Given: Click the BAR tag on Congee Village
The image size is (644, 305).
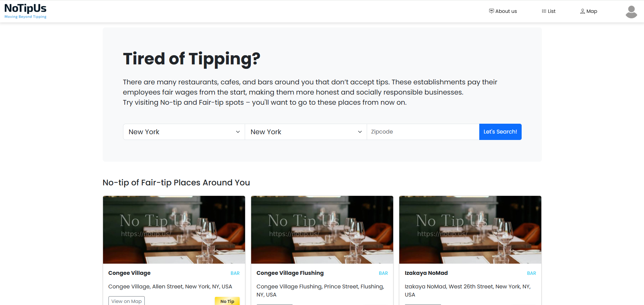Looking at the screenshot, I should 235,273.
